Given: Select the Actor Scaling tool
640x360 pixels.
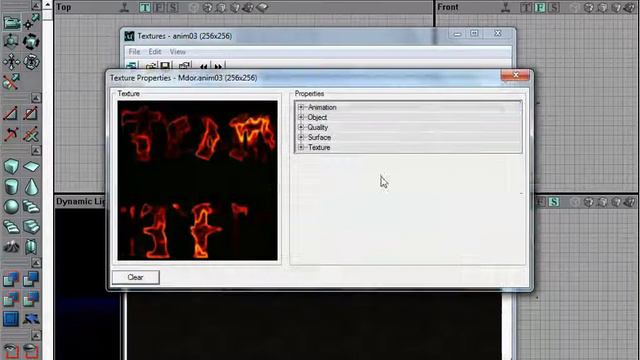Looking at the screenshot, I should coord(11,42).
